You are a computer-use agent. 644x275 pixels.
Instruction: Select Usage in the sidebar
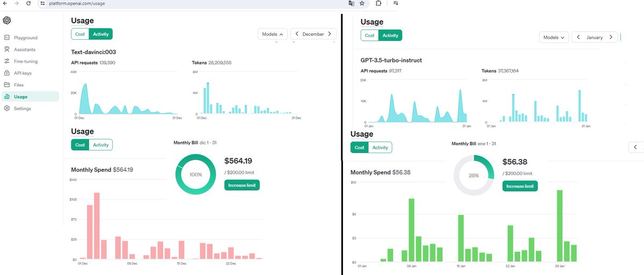[x=31, y=97]
